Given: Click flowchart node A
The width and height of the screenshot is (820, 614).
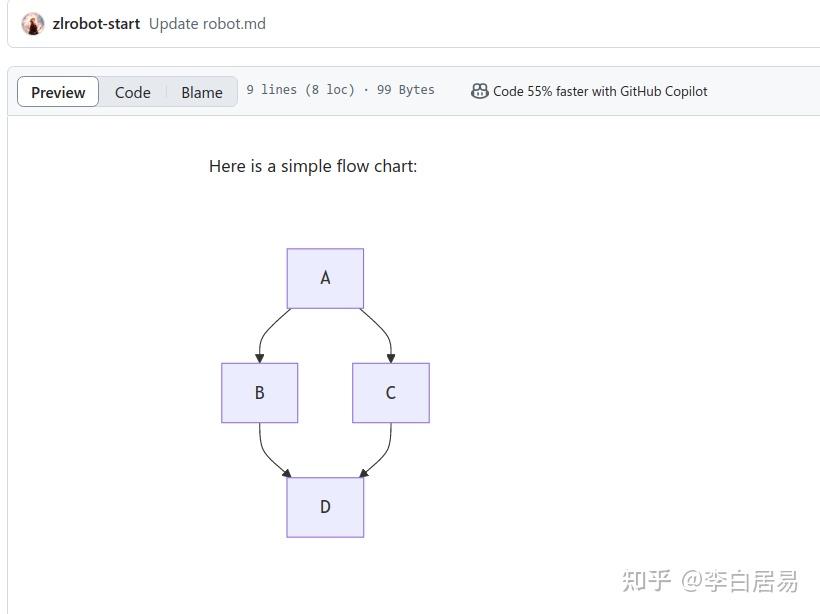Looking at the screenshot, I should click(x=325, y=277).
